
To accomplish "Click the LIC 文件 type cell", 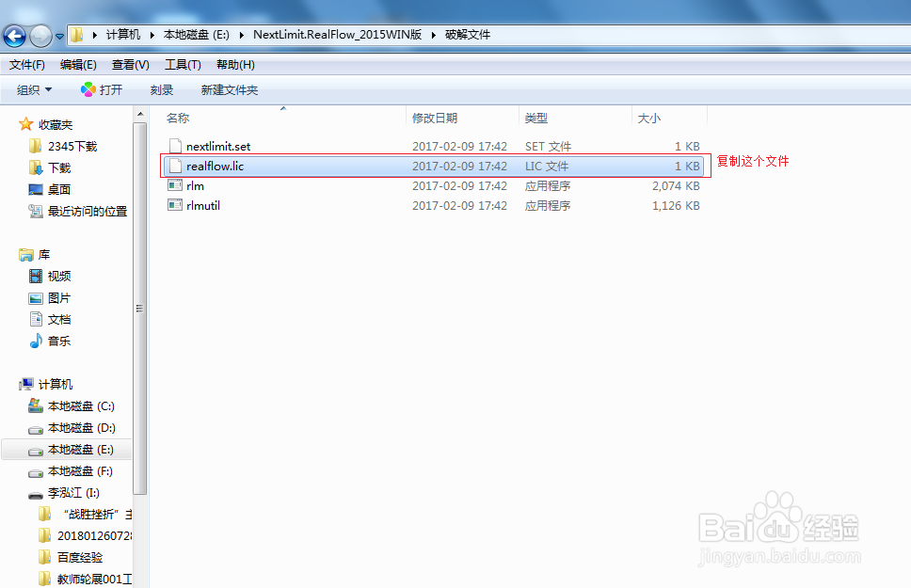I will (x=547, y=167).
